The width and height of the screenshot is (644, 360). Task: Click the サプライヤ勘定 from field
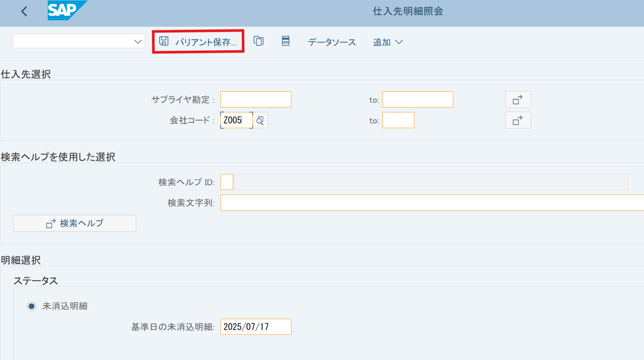tap(256, 100)
